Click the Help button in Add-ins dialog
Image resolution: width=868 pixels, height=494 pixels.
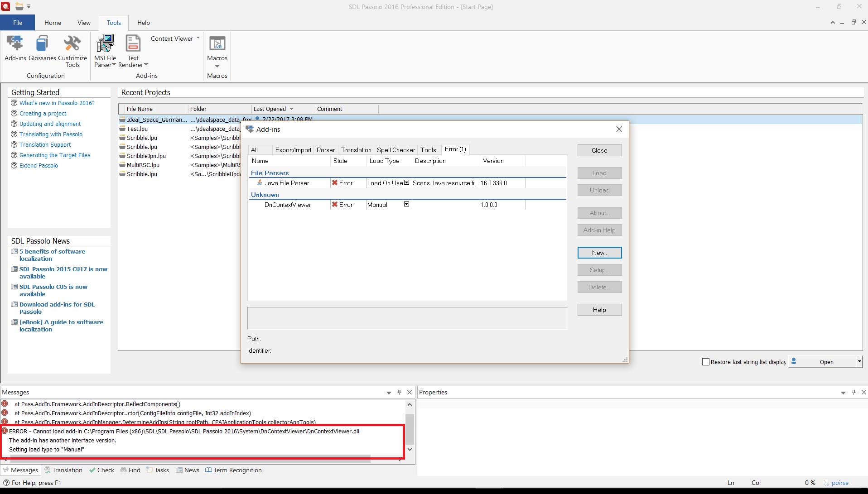[599, 310]
